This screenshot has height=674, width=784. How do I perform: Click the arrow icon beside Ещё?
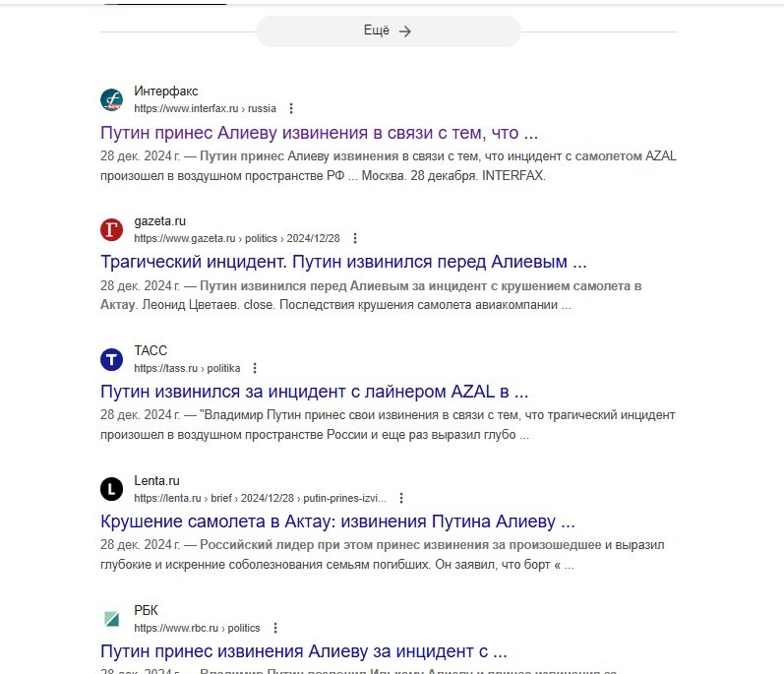click(x=405, y=31)
